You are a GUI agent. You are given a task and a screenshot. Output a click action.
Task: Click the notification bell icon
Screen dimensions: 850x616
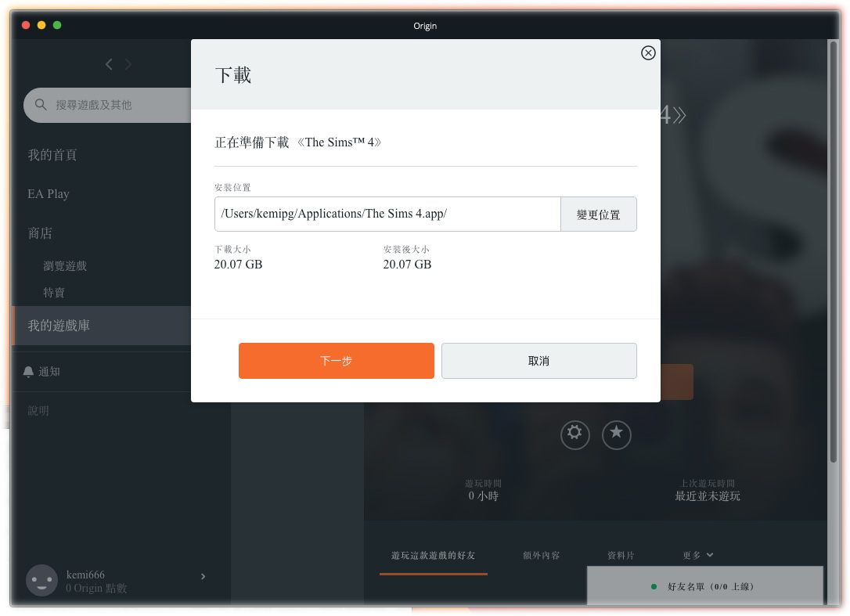point(28,372)
